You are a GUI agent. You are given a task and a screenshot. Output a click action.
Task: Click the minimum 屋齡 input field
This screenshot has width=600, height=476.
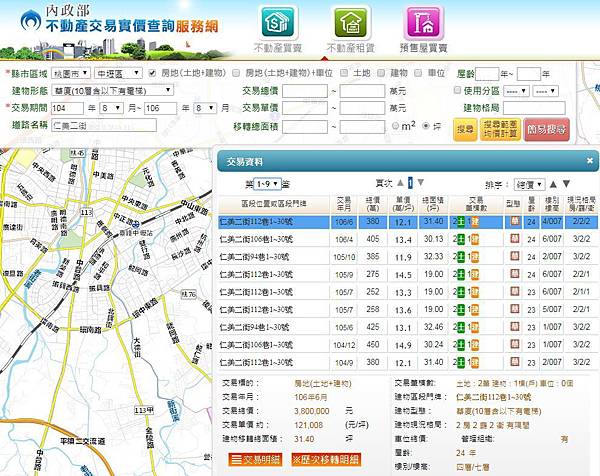click(487, 74)
